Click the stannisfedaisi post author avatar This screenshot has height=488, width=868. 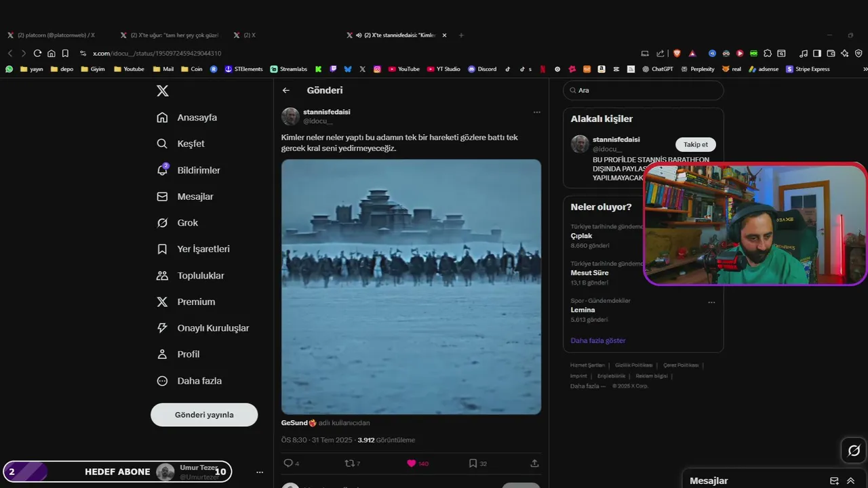(290, 116)
